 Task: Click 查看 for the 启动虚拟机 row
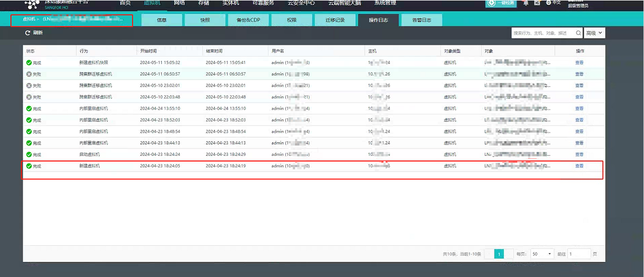[x=579, y=155]
